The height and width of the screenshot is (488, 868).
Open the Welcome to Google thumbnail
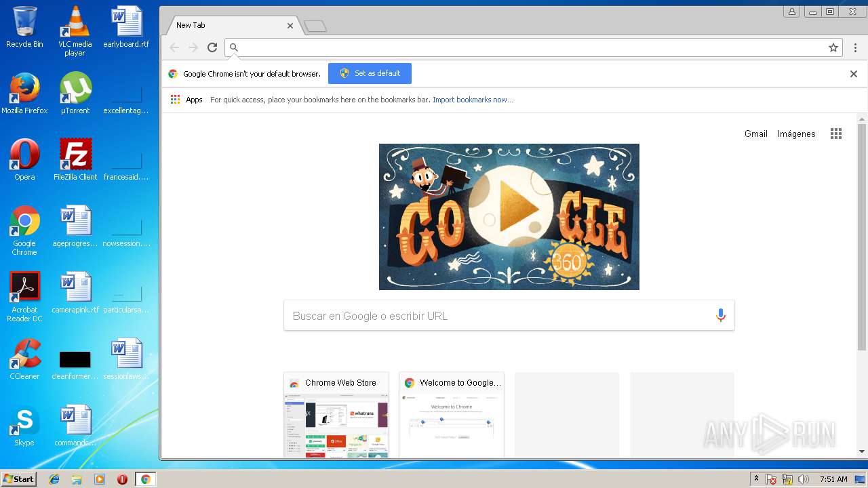[452, 415]
